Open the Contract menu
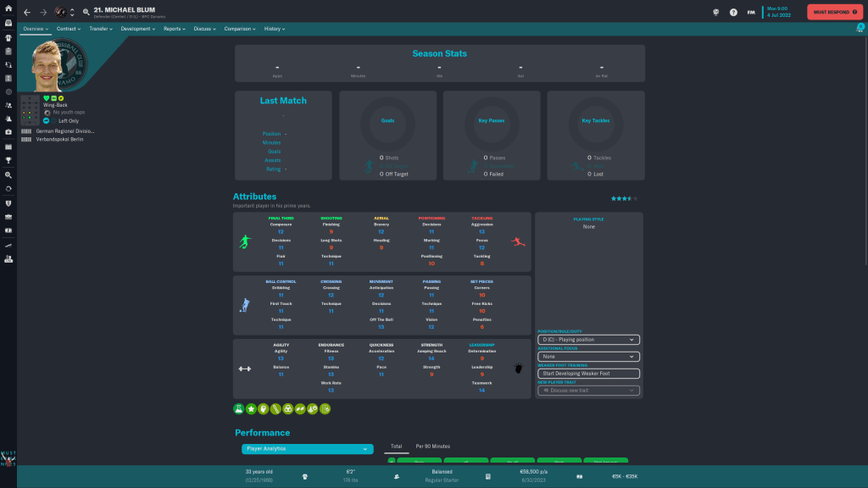Screen dimensions: 868x488 69,29
